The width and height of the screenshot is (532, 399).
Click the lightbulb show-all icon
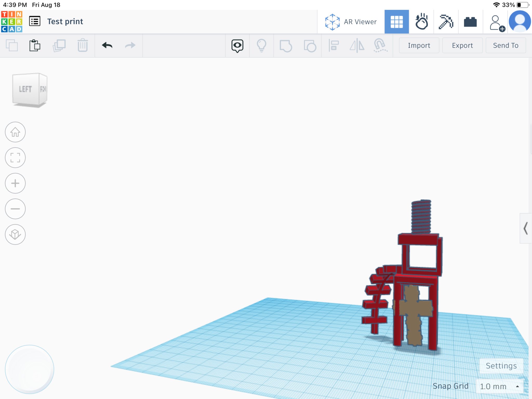[262, 45]
